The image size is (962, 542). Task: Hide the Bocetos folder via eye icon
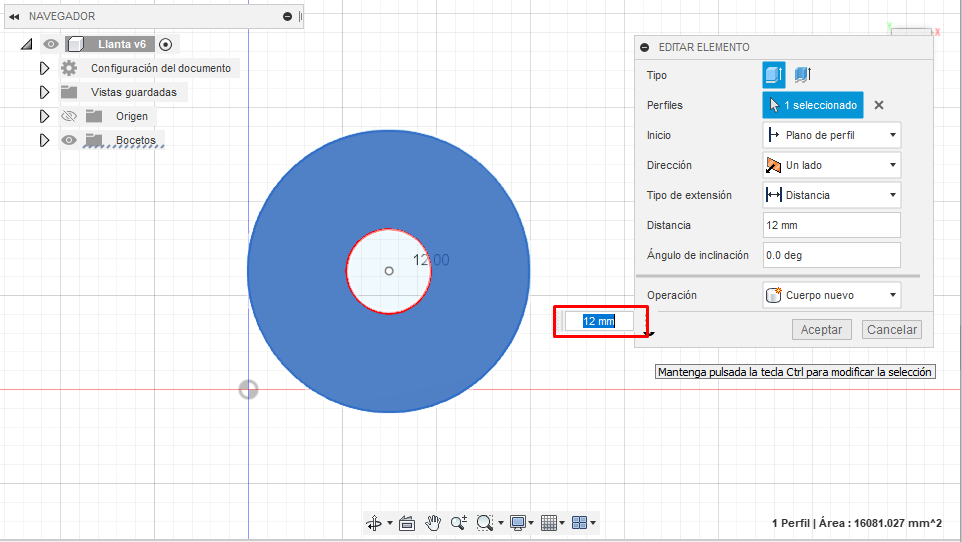tap(69, 140)
